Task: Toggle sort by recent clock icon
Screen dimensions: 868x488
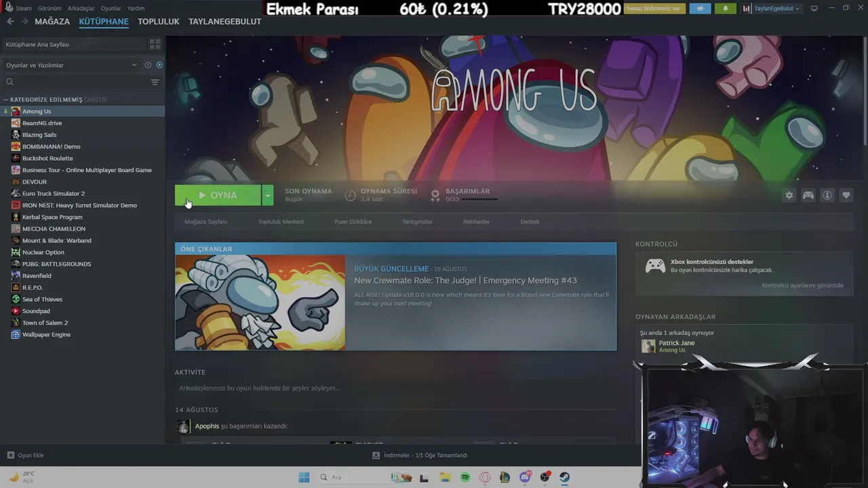Action: (x=148, y=65)
